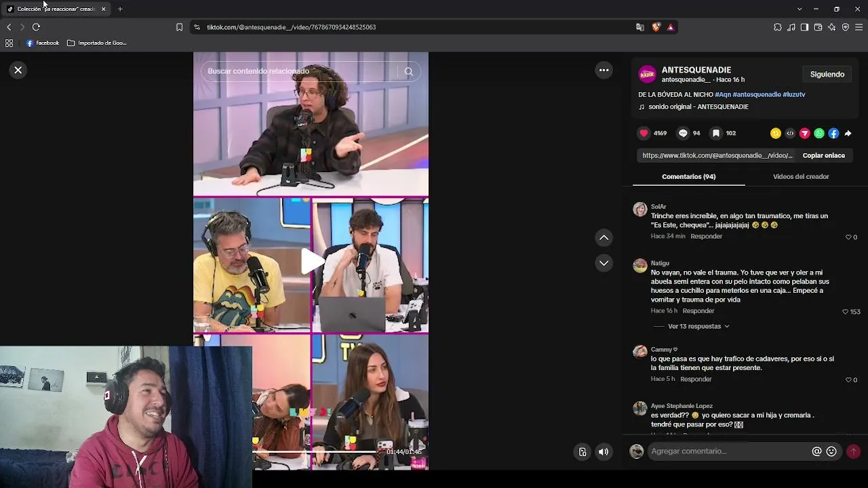Play the paused video
Screen dimensions: 868x488
pos(311,262)
